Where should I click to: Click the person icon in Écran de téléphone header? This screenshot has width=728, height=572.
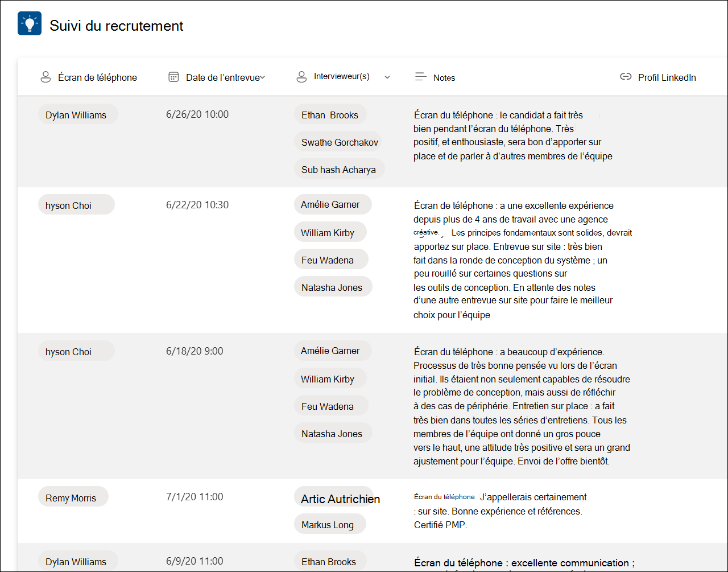tap(46, 77)
